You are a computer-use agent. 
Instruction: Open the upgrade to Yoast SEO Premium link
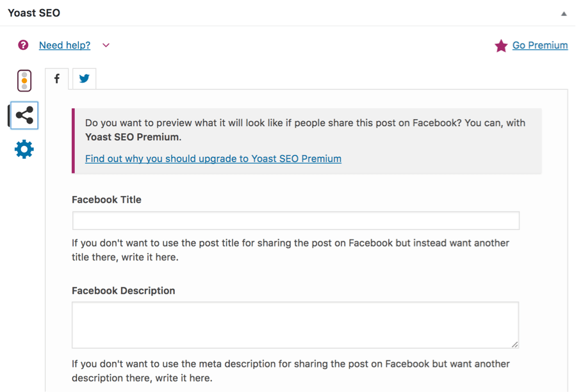tap(213, 158)
